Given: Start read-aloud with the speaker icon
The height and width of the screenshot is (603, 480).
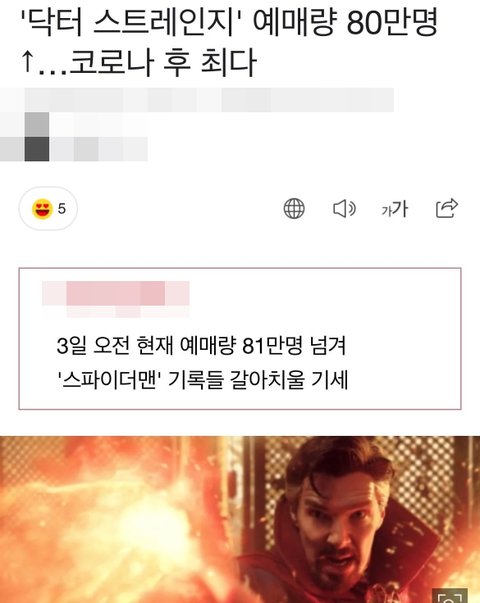Looking at the screenshot, I should pos(344,209).
